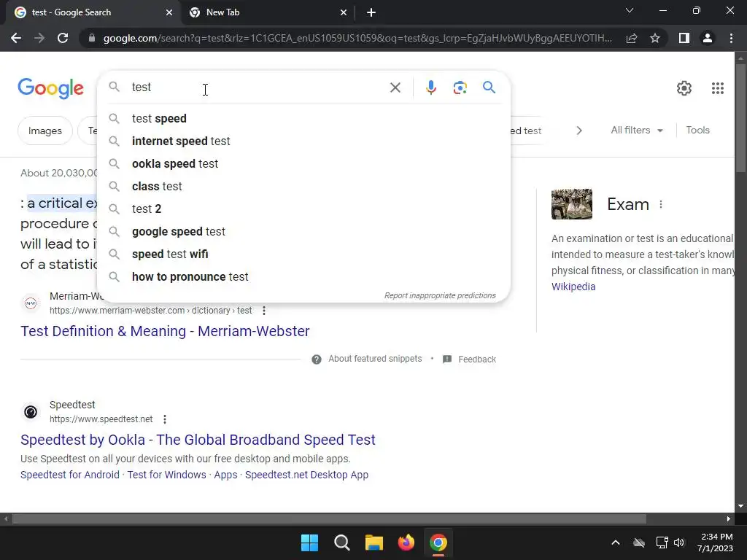The image size is (747, 560).
Task: Open the Speedtest by Ookla result
Action: coord(198,440)
